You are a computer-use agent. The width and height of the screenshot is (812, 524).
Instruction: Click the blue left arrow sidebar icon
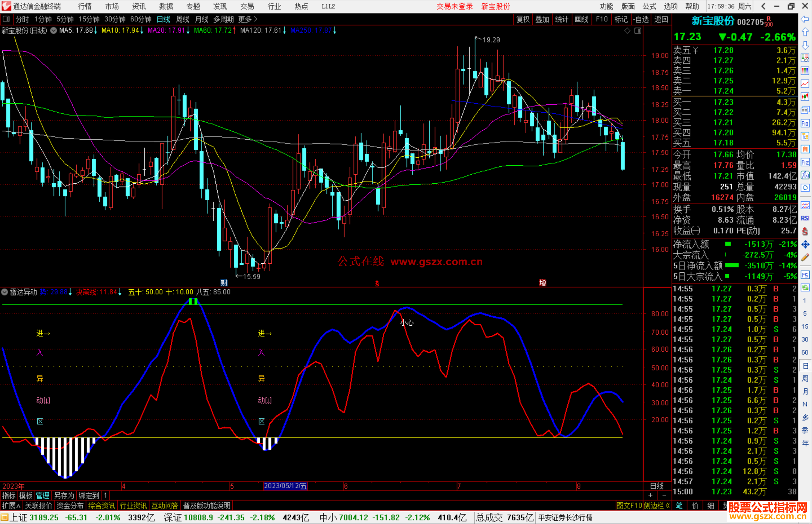tap(805, 19)
